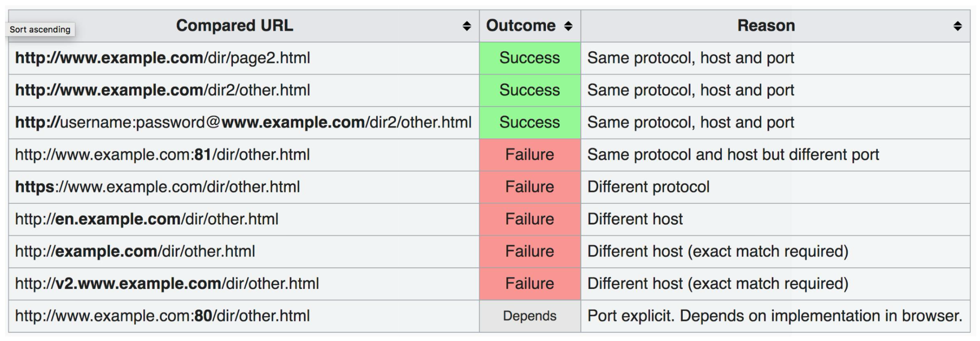Screen dimensions: 980x341
Task: Select the page2.html URL cell
Action: (244, 58)
